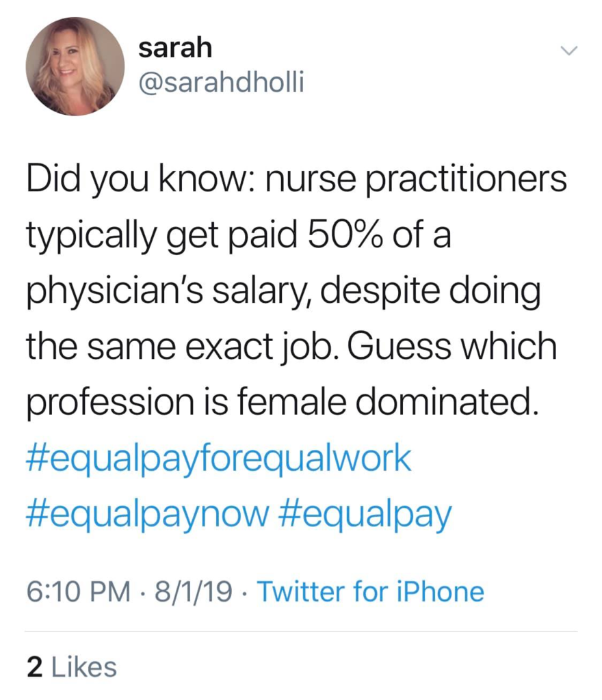Click the words "nurse practitioners"
This screenshot has width=602, height=700.
tap(417, 180)
